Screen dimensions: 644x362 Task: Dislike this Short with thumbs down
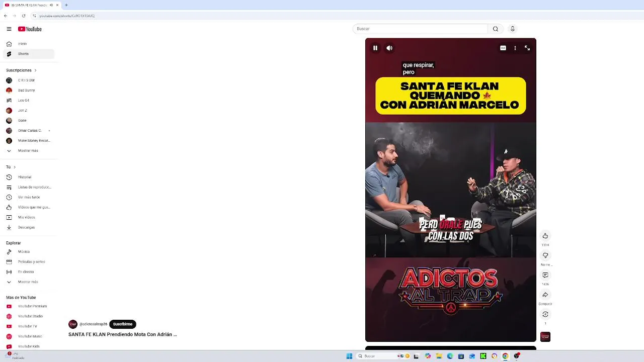[545, 255]
